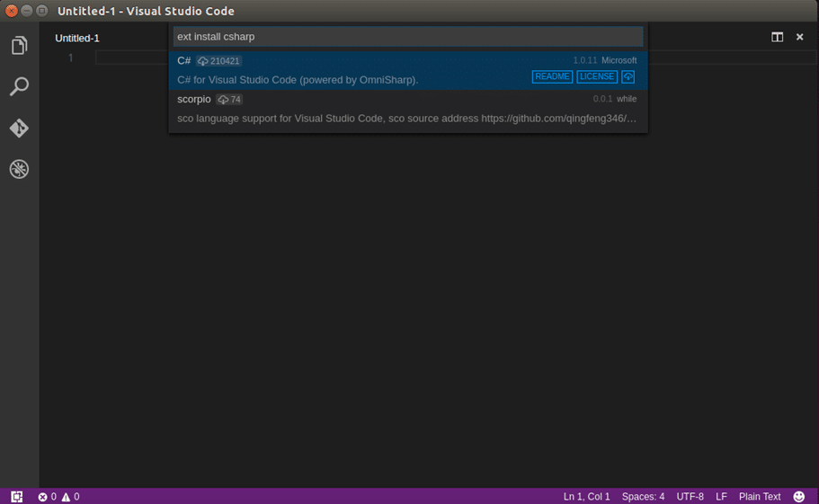Click the sync icon in status bar
The width and height of the screenshot is (819, 504).
pos(17,497)
